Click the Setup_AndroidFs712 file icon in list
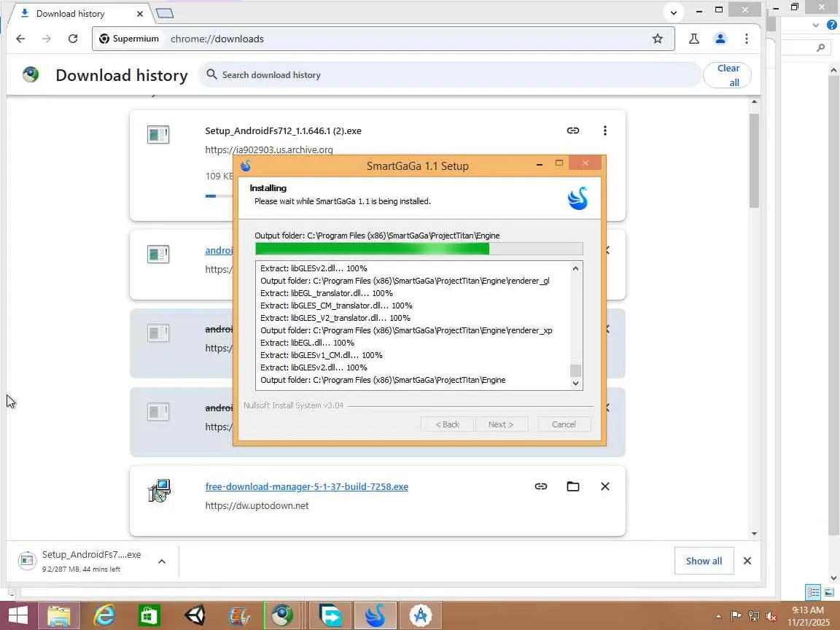840x630 pixels. (x=158, y=134)
